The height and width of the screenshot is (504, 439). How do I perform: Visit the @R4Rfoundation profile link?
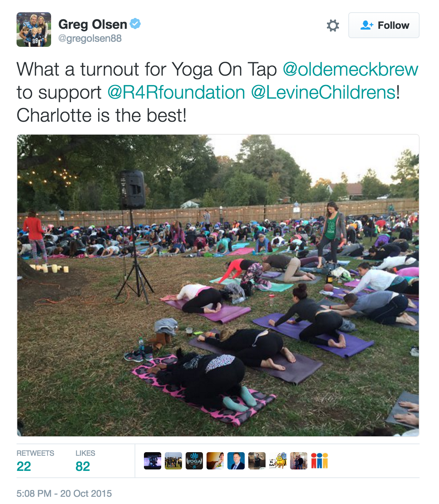coord(176,93)
